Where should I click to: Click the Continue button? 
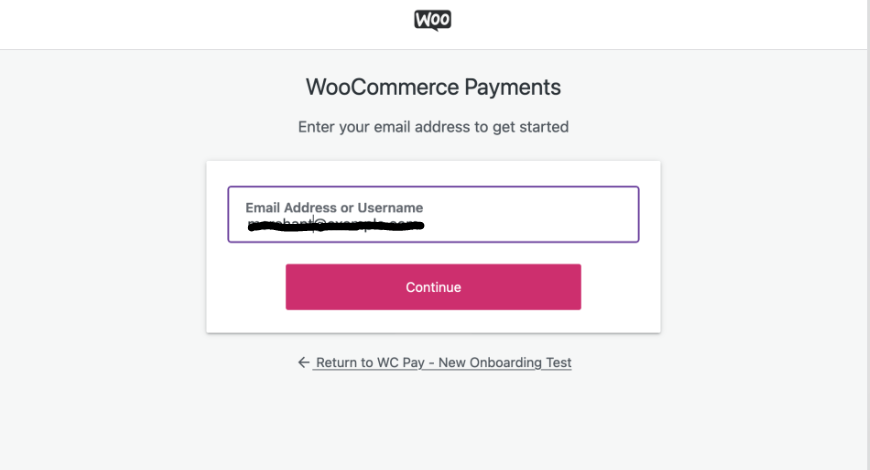point(433,287)
